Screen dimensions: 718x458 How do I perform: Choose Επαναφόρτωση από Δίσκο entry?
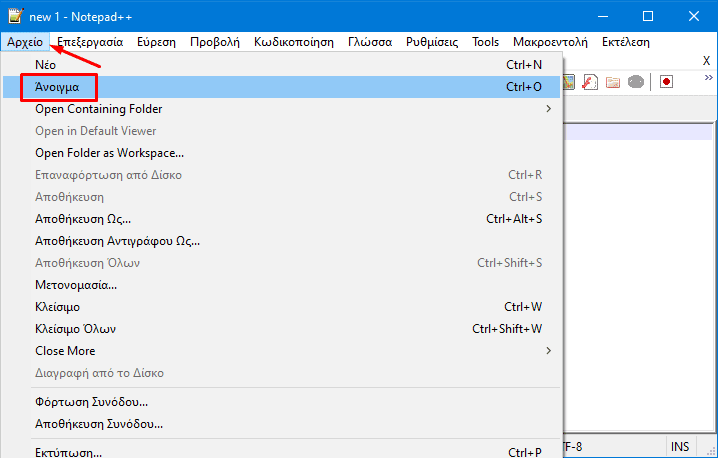282,175
